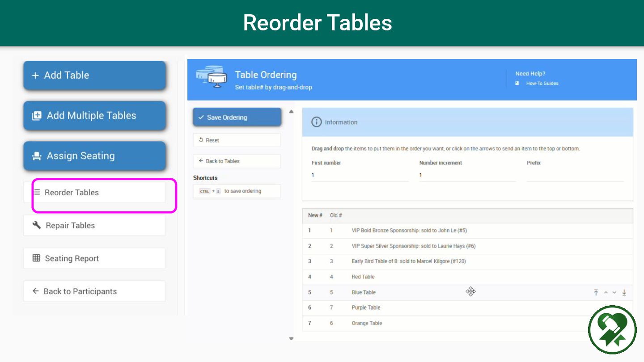This screenshot has width=644, height=362.
Task: Click the Add Table button
Action: pos(94,75)
